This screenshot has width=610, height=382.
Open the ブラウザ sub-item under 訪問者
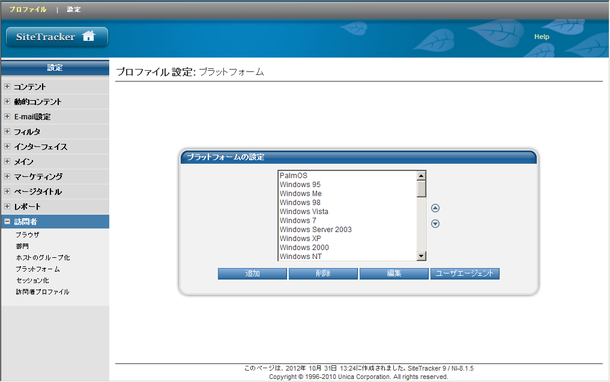(28, 235)
